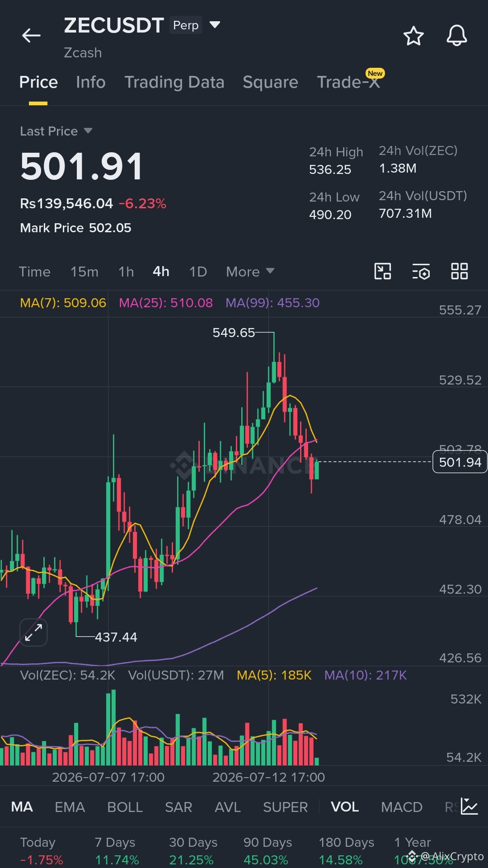Tap the 90 Days 45.03% performance
Viewport: 488px width, 868px height.
click(267, 851)
